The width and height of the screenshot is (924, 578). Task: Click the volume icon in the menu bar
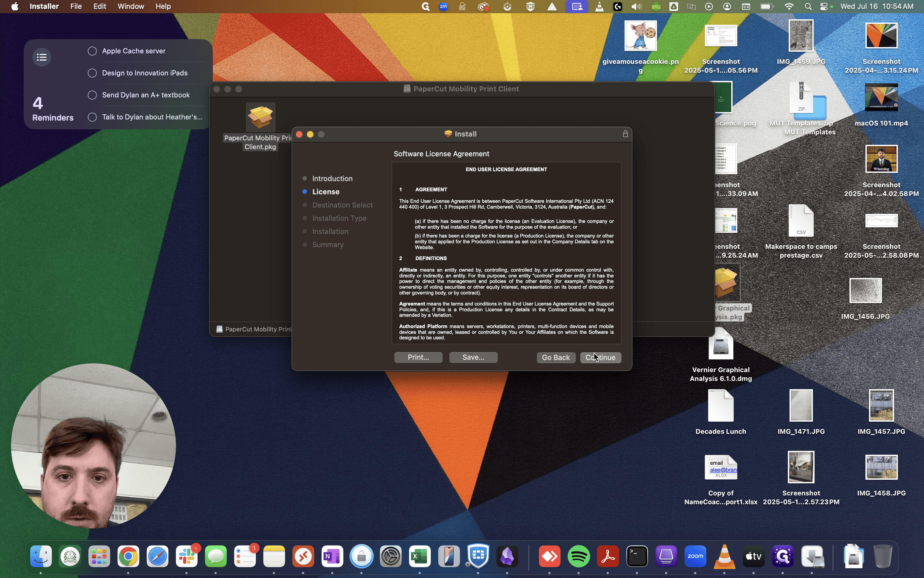[637, 7]
